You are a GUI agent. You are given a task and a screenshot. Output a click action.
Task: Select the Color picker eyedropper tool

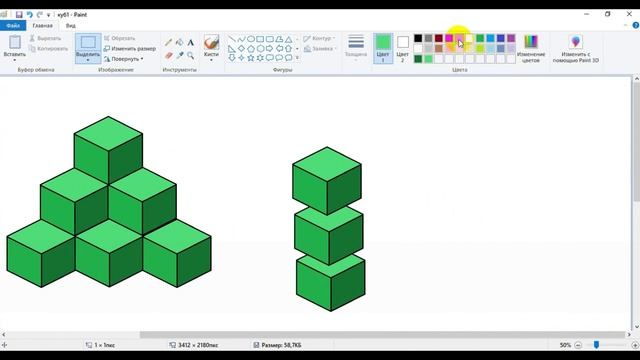click(180, 56)
